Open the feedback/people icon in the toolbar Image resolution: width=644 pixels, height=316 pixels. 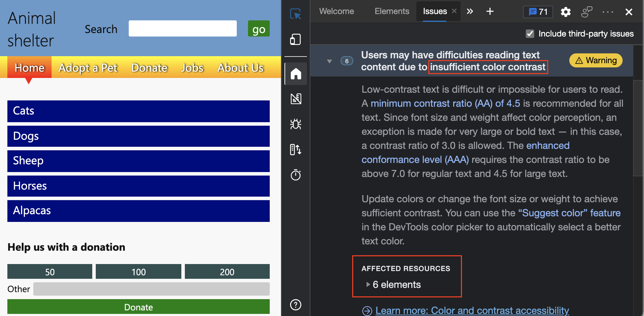click(x=586, y=12)
